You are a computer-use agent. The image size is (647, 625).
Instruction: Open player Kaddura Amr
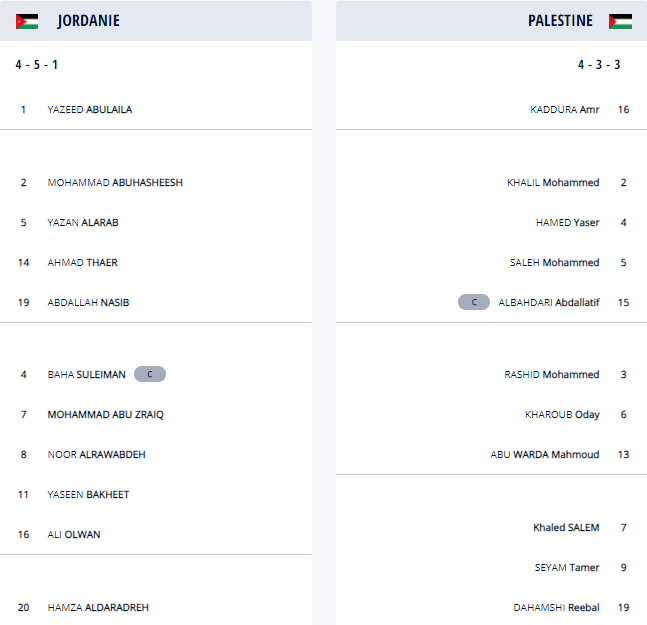tap(565, 109)
